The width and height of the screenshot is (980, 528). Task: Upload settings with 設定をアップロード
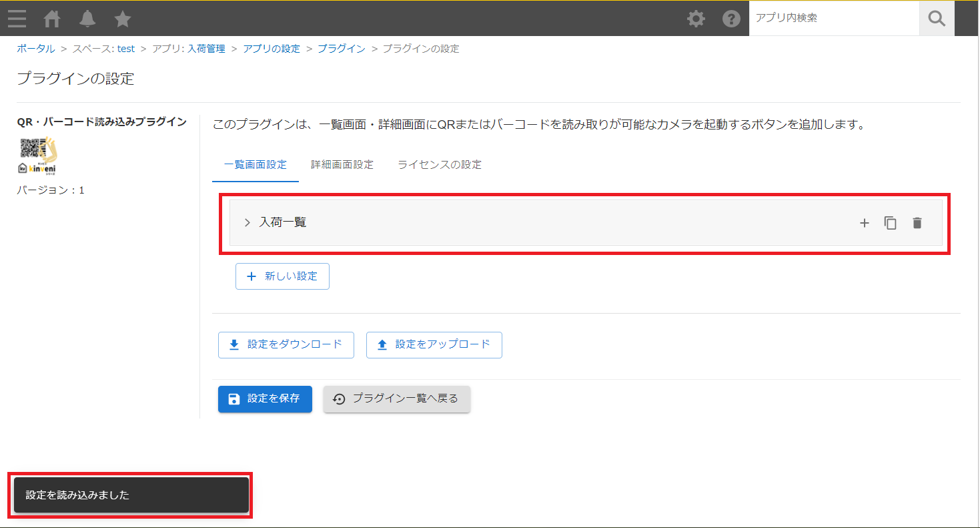pyautogui.click(x=434, y=344)
